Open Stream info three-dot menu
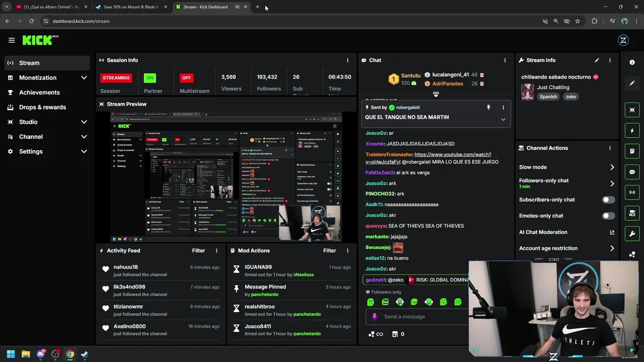Viewport: 644px width, 362px height. pyautogui.click(x=610, y=60)
